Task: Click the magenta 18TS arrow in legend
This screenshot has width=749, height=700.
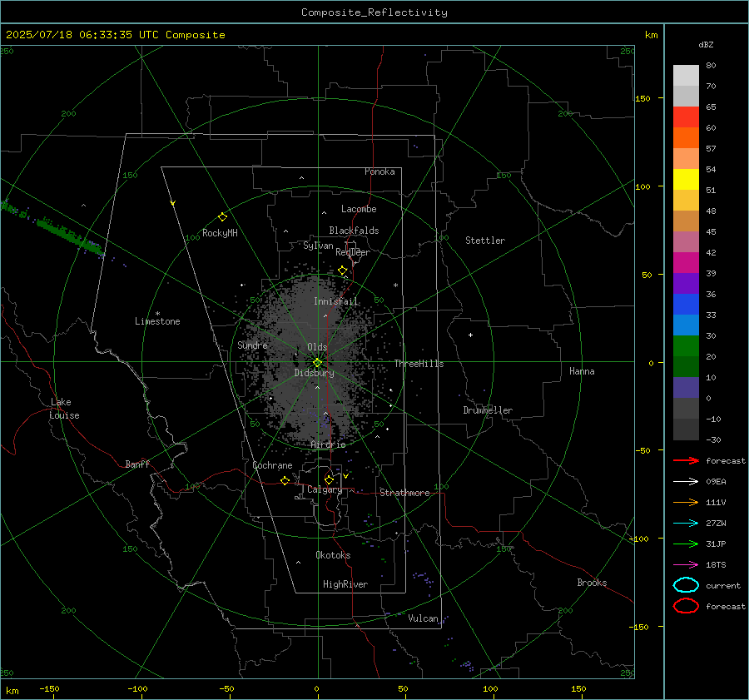Action: click(686, 565)
